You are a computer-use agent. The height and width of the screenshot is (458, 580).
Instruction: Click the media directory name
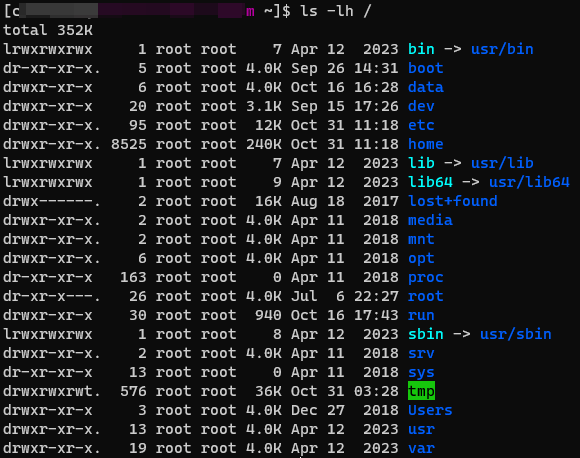click(x=430, y=220)
